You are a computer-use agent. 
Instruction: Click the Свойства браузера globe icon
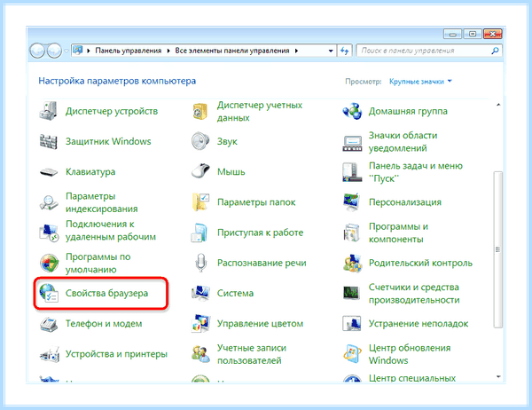click(49, 293)
